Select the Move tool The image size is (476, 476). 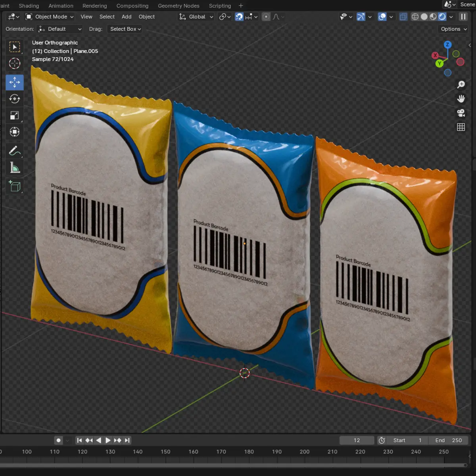(x=15, y=82)
